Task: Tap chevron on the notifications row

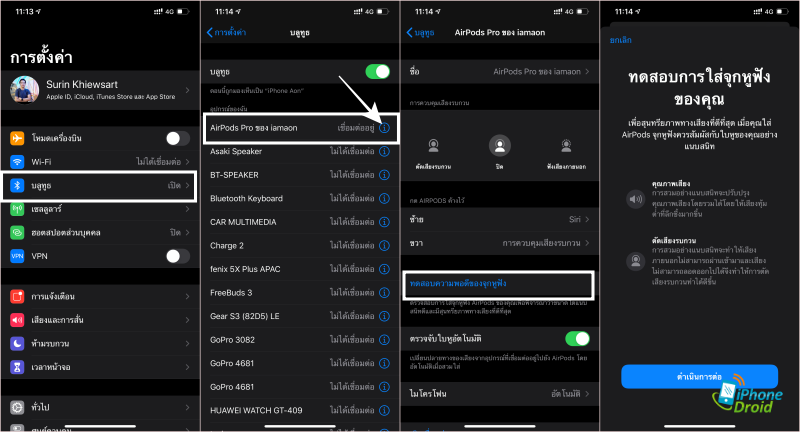Action: [188, 296]
